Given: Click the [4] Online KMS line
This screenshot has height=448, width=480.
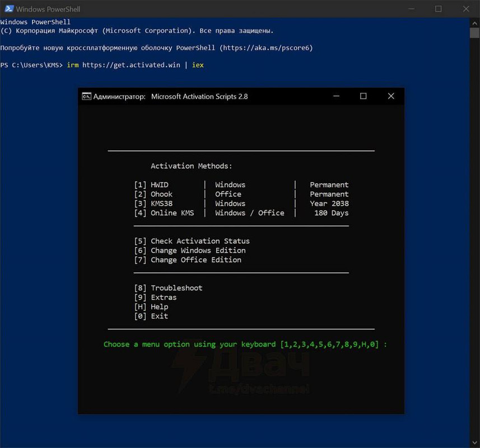Looking at the screenshot, I should (x=241, y=213).
